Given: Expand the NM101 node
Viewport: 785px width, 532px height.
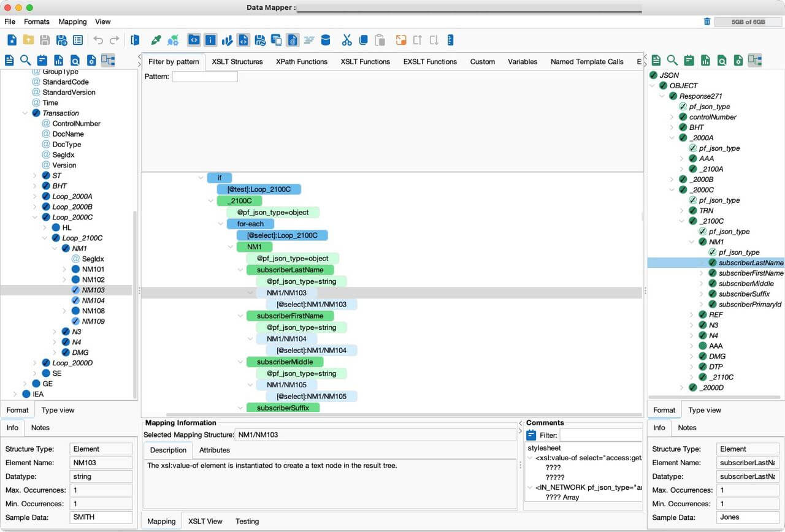Looking at the screenshot, I should pos(64,269).
